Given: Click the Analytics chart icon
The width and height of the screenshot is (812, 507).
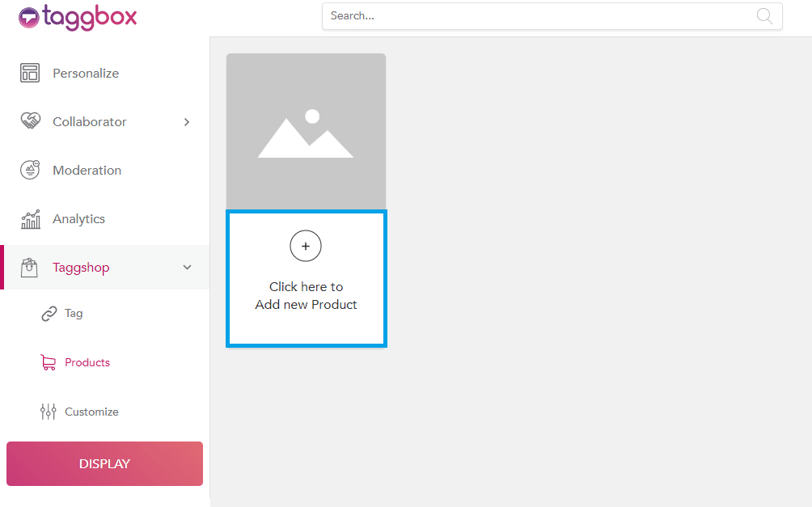Looking at the screenshot, I should click(x=30, y=219).
